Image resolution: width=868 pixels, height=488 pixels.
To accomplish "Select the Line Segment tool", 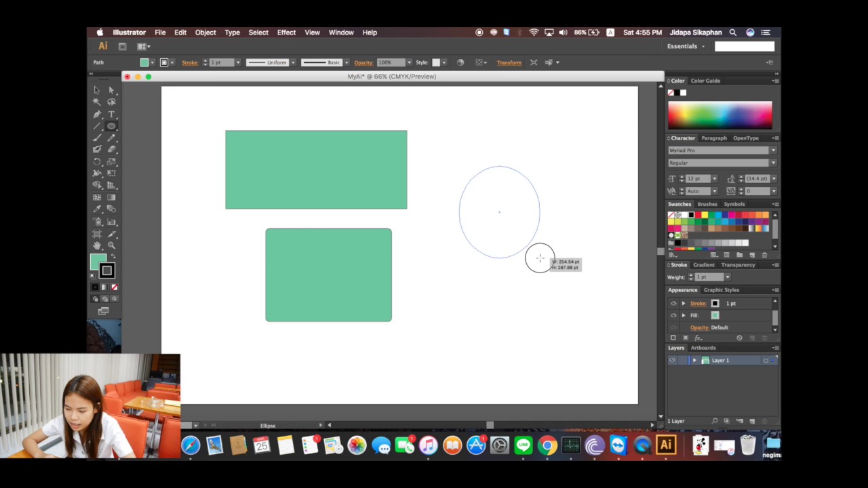I will [x=97, y=126].
